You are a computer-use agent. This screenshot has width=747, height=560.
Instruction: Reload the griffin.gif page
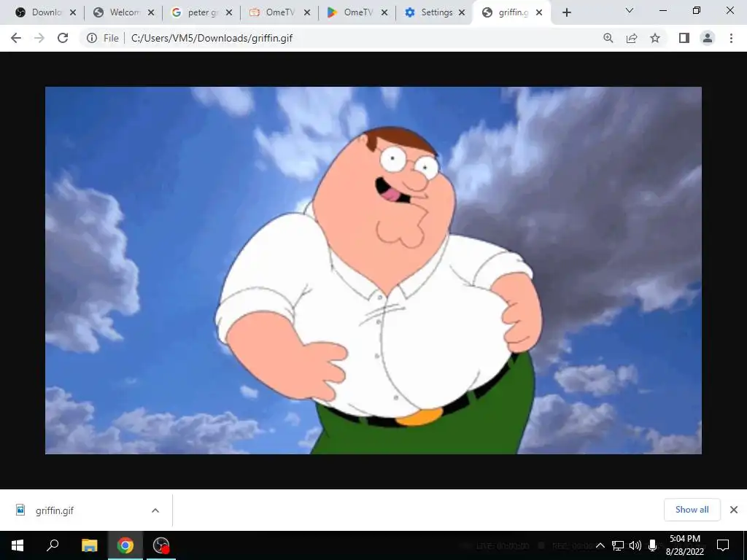tap(63, 38)
